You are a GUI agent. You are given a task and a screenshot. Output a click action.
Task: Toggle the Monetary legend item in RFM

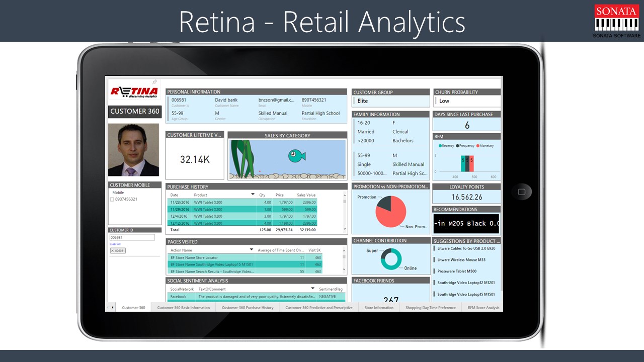click(x=485, y=146)
